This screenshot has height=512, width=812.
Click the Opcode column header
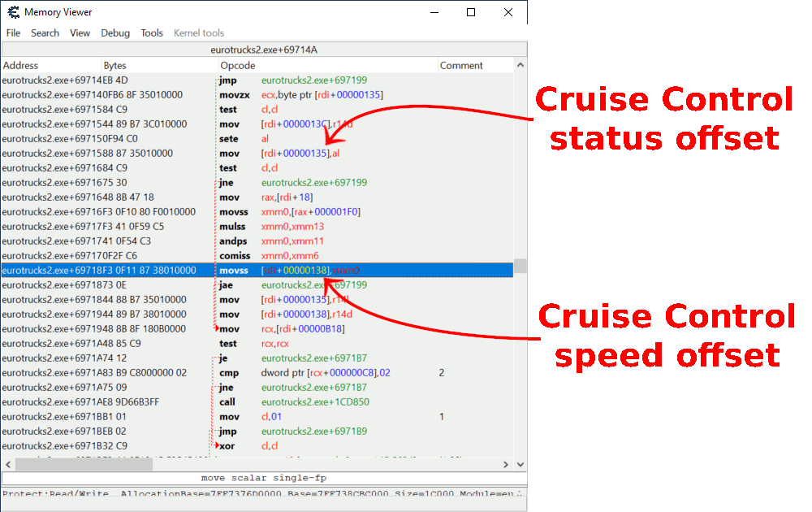328,65
